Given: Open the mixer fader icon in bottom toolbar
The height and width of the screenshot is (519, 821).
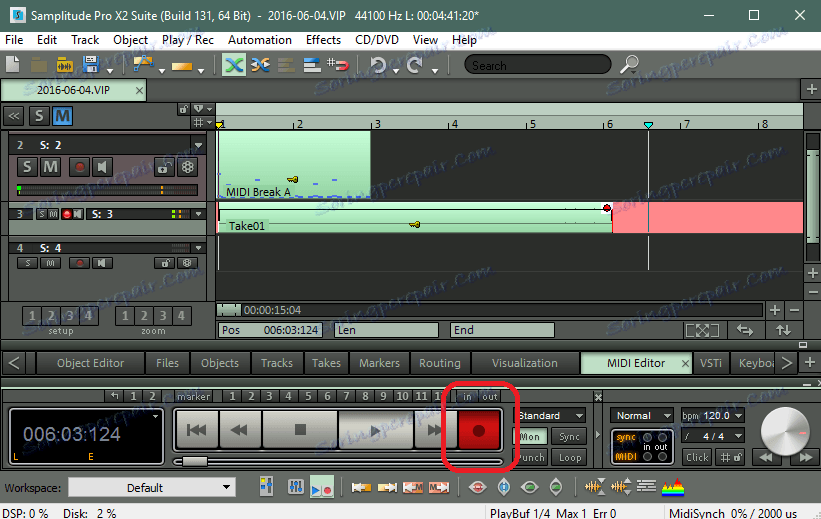Looking at the screenshot, I should 295,488.
